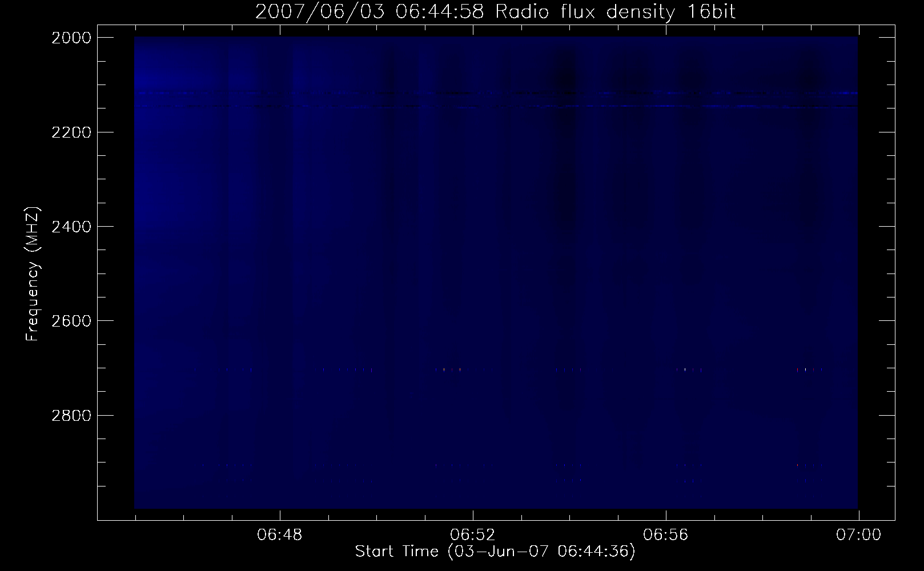This screenshot has height=571, width=924.
Task: Select the 2200 frequency tick label
Action: pos(71,132)
